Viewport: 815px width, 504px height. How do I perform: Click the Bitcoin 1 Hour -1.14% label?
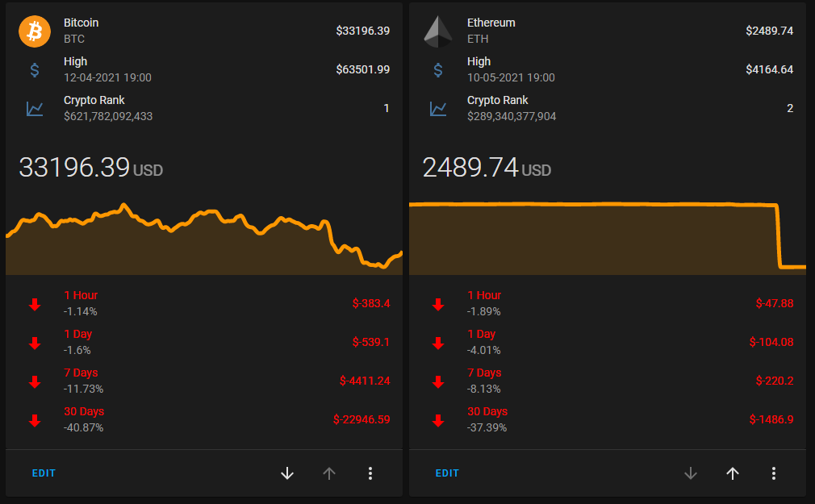click(x=81, y=303)
